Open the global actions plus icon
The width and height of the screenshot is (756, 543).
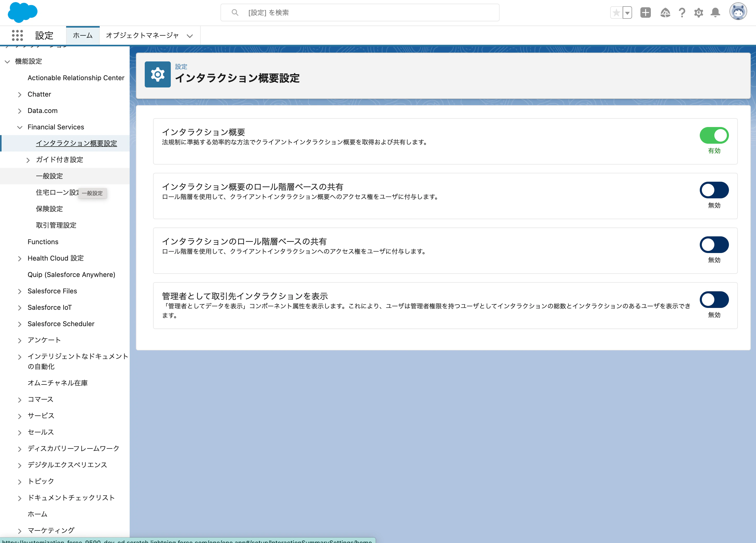[645, 13]
